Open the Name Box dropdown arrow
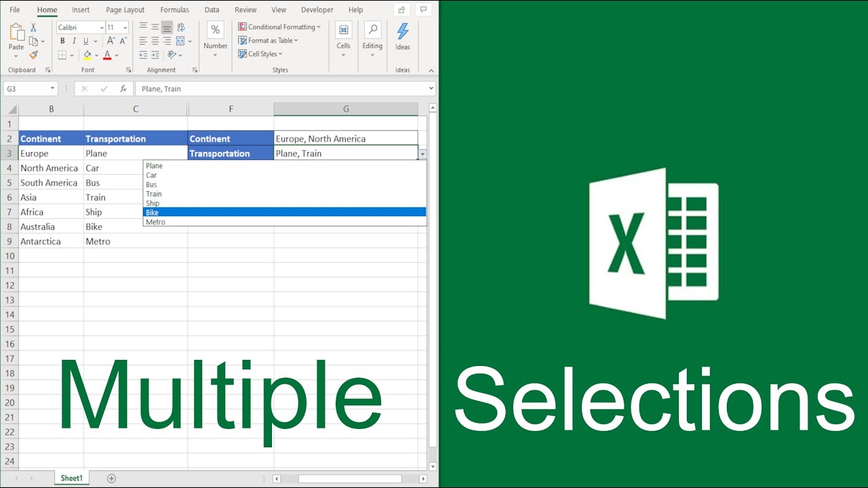Image resolution: width=868 pixels, height=488 pixels. tap(52, 89)
